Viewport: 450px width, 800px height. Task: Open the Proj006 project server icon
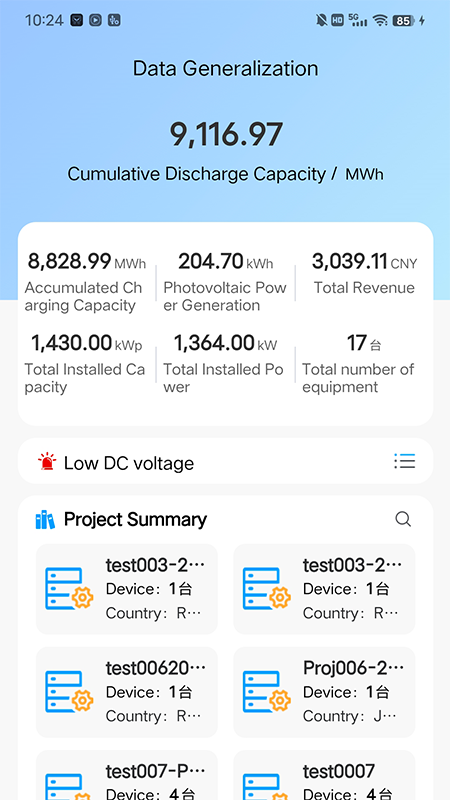(266, 691)
